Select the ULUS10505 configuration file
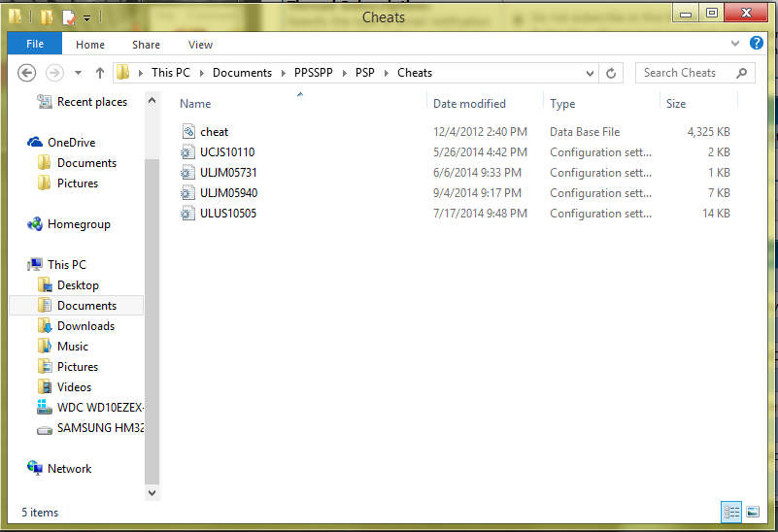 pyautogui.click(x=228, y=214)
